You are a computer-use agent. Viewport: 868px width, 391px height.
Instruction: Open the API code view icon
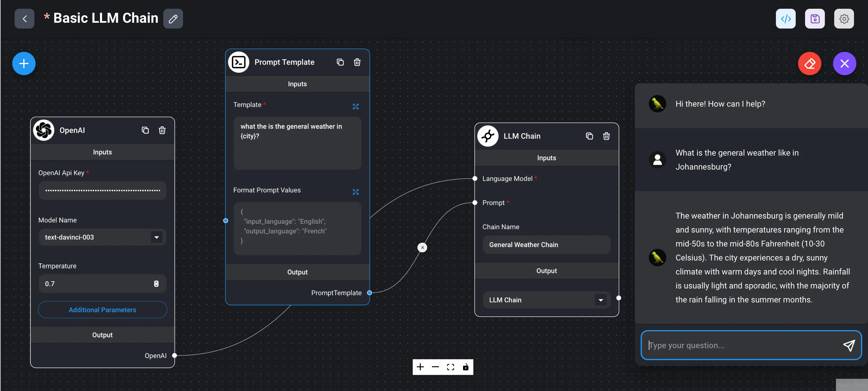[786, 19]
